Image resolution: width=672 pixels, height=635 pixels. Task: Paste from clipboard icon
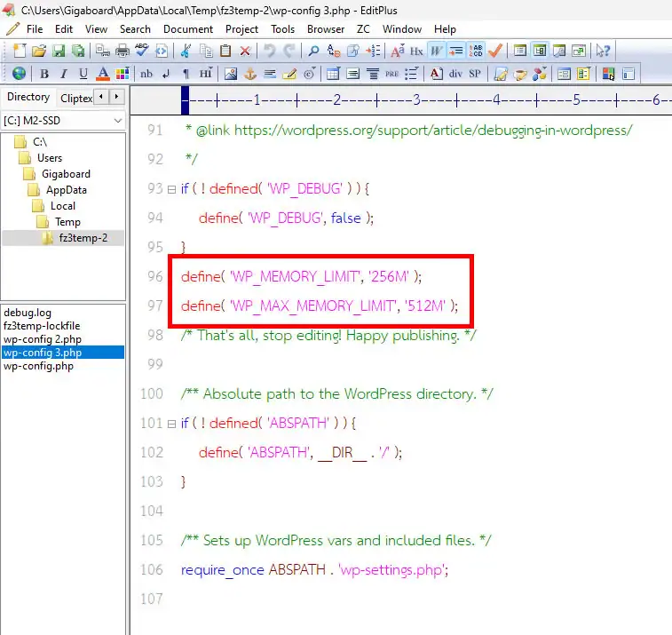point(225,51)
